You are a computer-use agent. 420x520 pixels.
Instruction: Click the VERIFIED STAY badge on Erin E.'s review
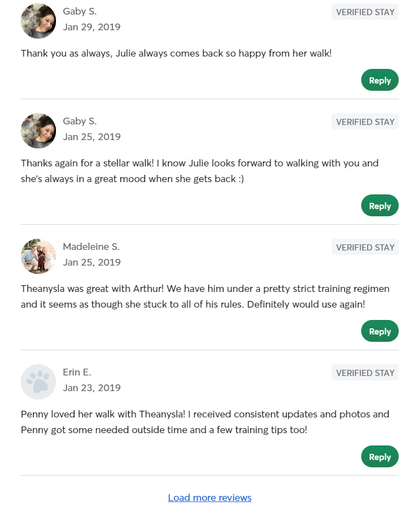(x=365, y=372)
